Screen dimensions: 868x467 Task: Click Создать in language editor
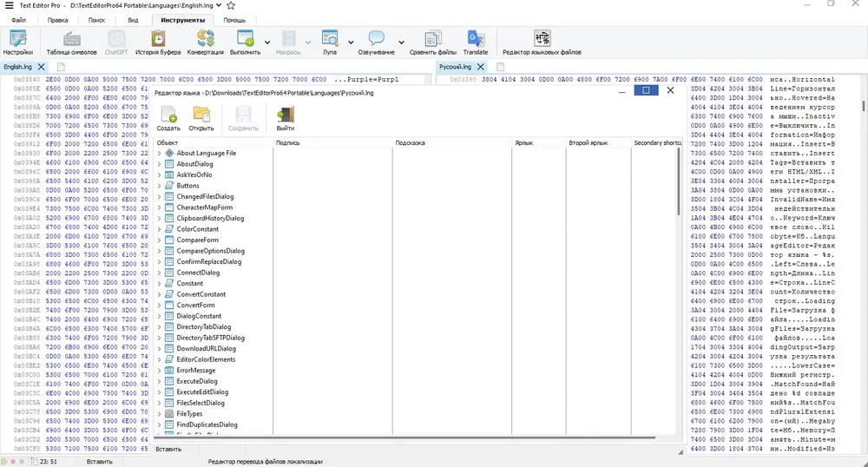pos(168,119)
